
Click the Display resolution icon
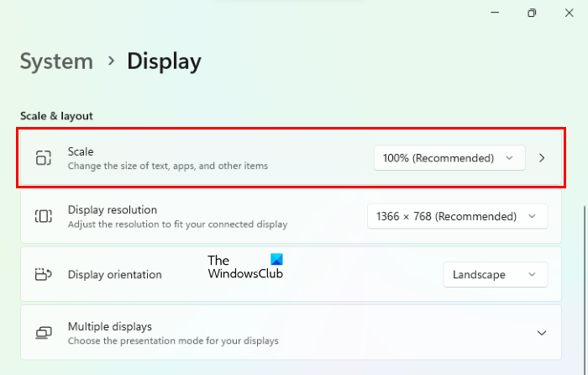[x=44, y=216]
